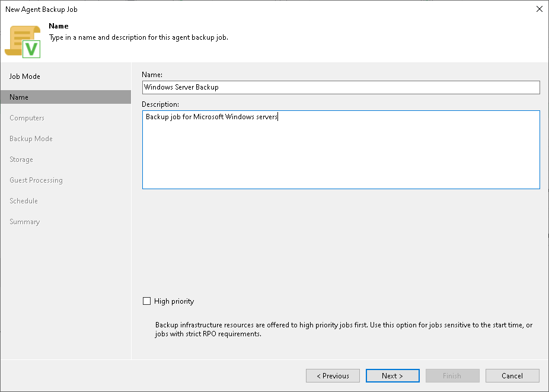The height and width of the screenshot is (392, 549).
Task: Open the Computers wizard step
Action: [x=27, y=117]
